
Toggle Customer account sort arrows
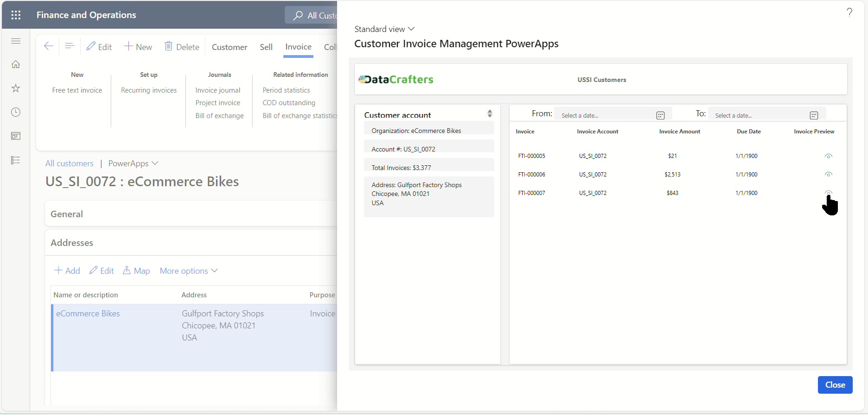(490, 113)
